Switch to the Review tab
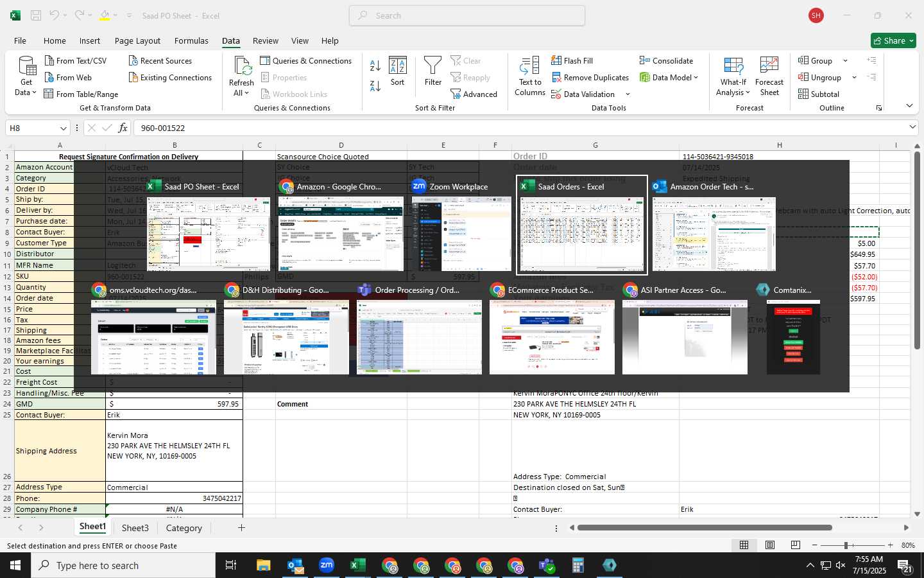Viewport: 924px width, 578px height. click(266, 40)
